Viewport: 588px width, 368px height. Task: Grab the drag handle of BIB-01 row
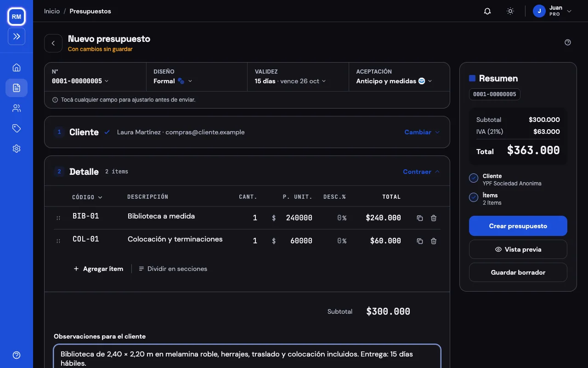point(58,218)
